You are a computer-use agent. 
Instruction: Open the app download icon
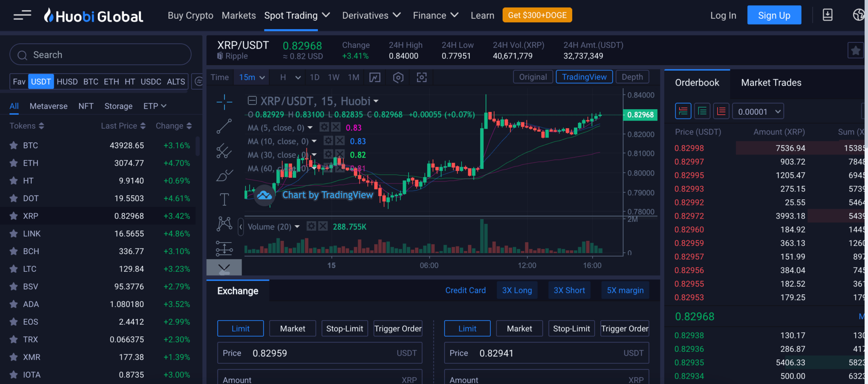tap(827, 15)
